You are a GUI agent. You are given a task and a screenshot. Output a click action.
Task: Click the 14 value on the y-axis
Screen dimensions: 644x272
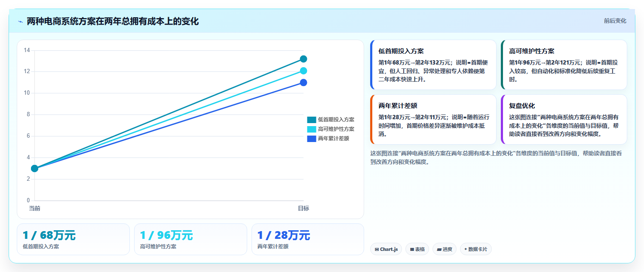click(27, 50)
